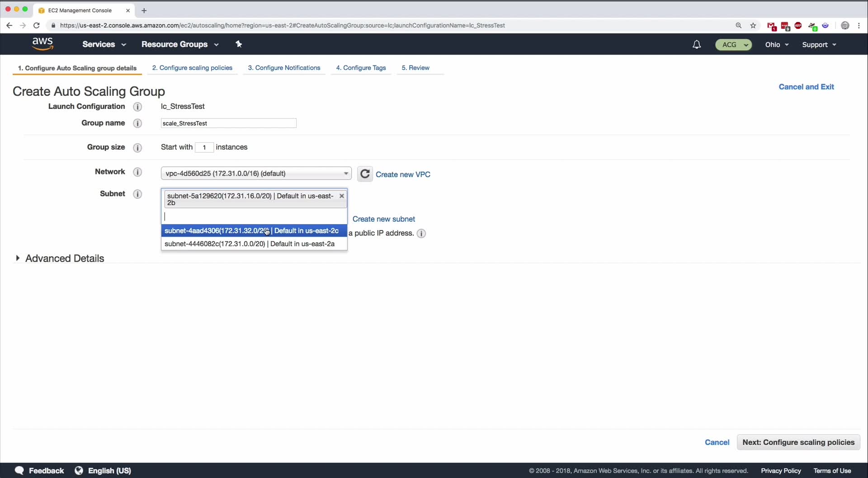Image resolution: width=868 pixels, height=478 pixels.
Task: Show info icon next to Group name
Action: (x=138, y=123)
